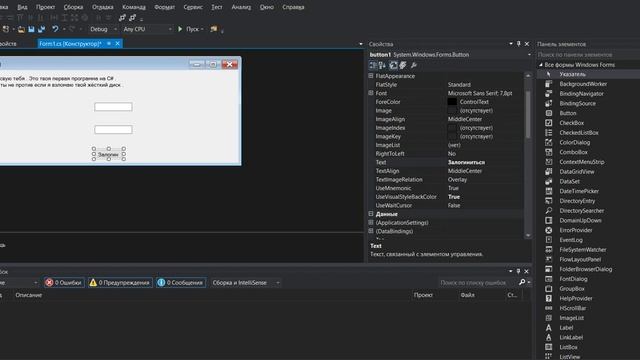Sort properties alphabetically
The height and width of the screenshot is (360, 640).
click(382, 65)
